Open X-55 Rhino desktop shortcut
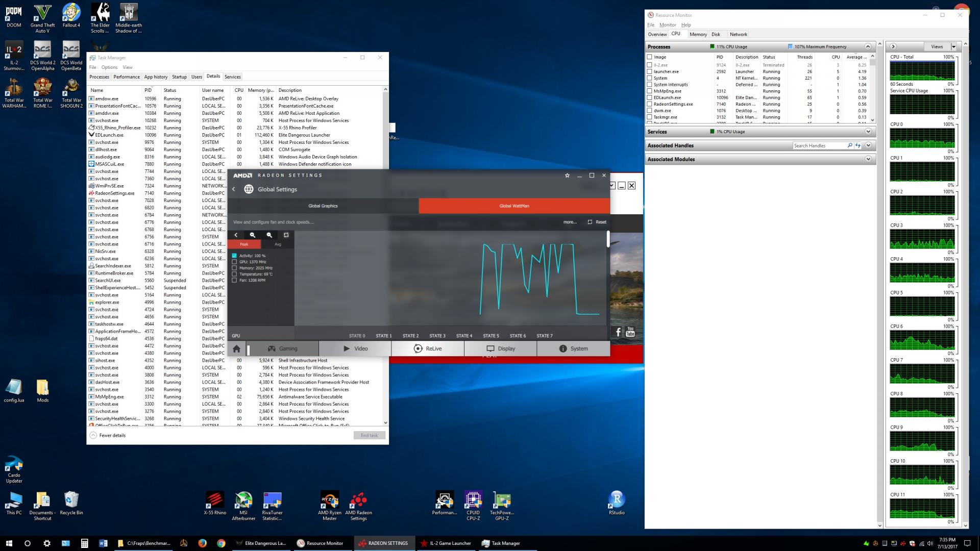Screen dimensions: 980x551 (215, 504)
